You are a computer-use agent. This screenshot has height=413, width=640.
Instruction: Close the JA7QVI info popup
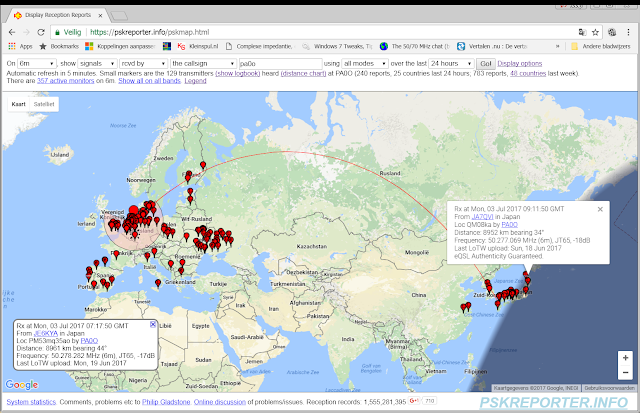(600, 209)
